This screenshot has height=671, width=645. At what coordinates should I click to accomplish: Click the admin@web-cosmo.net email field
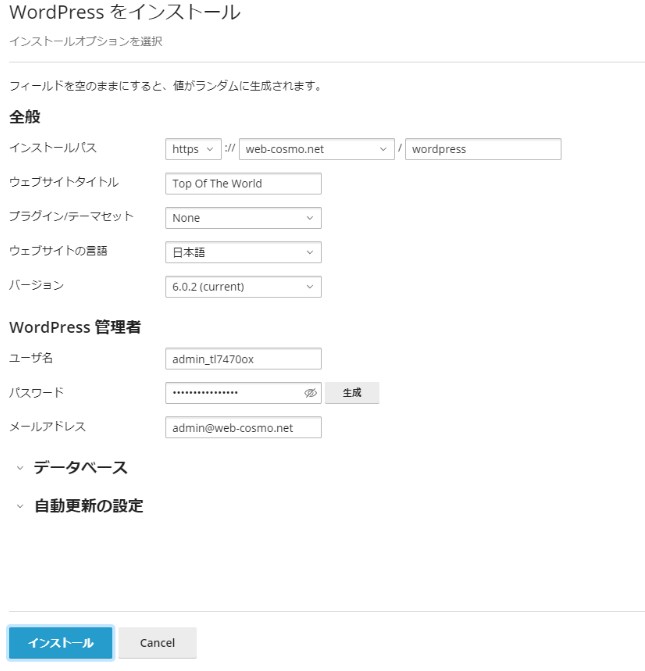(x=242, y=428)
